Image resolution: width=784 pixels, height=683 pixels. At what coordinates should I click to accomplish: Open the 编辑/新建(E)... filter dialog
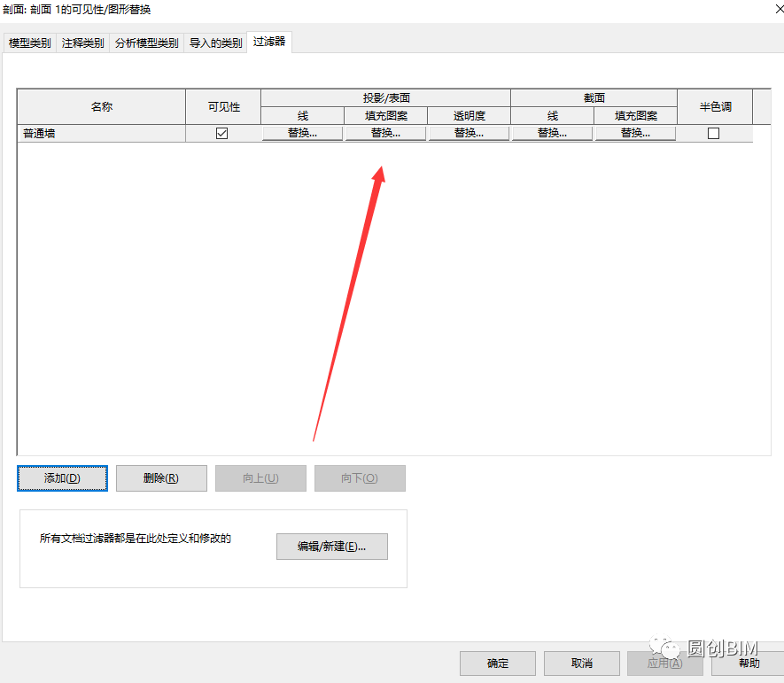coord(332,547)
